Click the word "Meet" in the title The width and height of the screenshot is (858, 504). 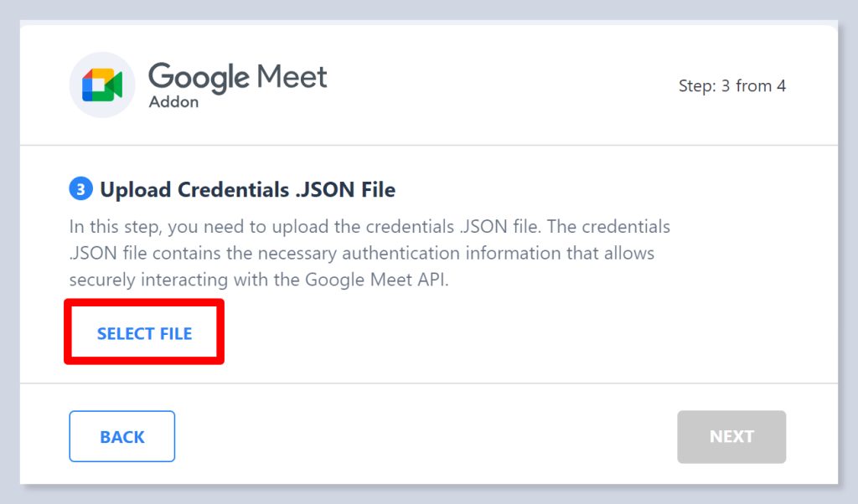coord(292,77)
